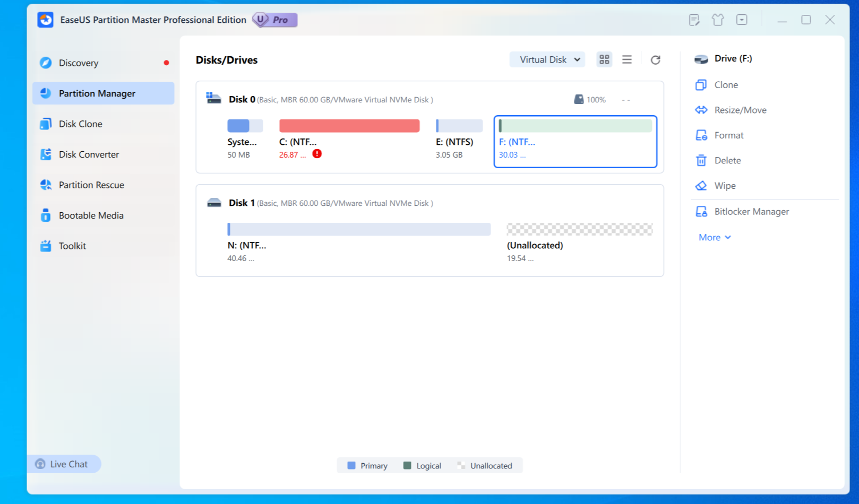Select the N: NTFS partition on Disk 1
Screen dimensions: 859x504
coord(359,243)
